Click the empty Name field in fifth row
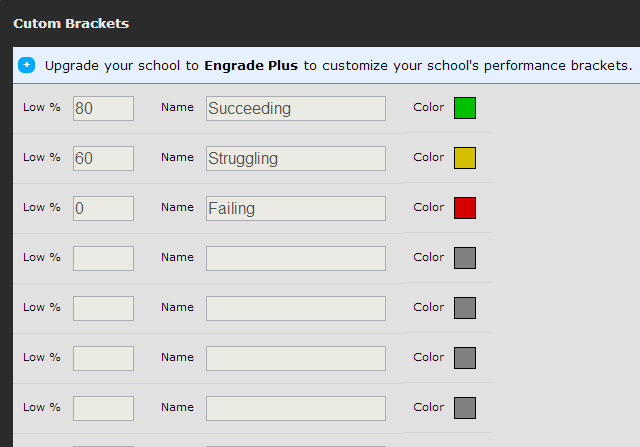640x447 pixels. [296, 309]
